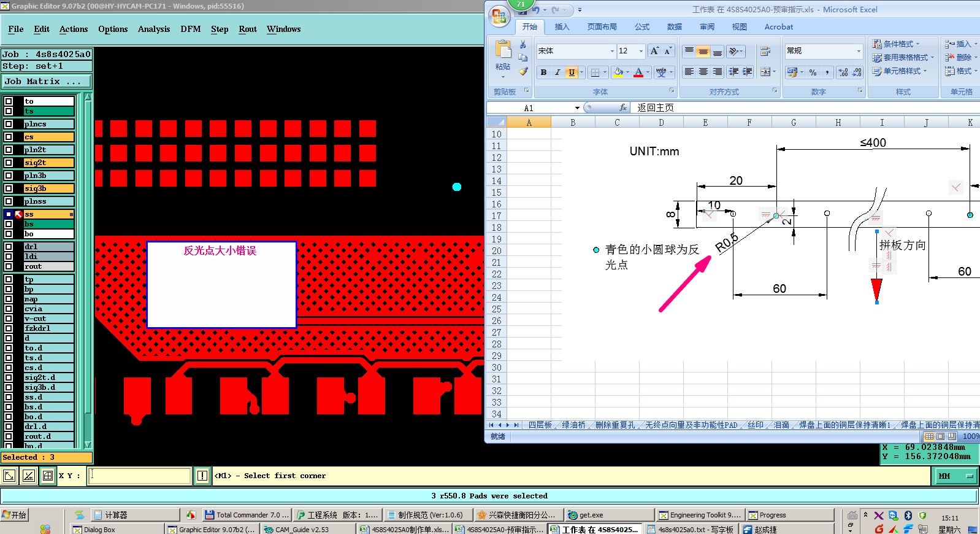Toggle the checkbox for layer 'plncs'
This screenshot has height=534, width=980.
(x=9, y=124)
